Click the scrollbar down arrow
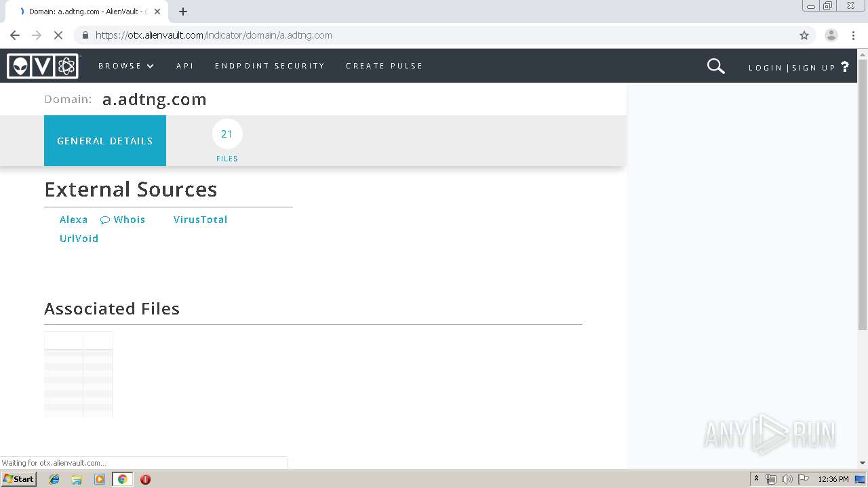Screen dimensions: 868x488 [863, 463]
